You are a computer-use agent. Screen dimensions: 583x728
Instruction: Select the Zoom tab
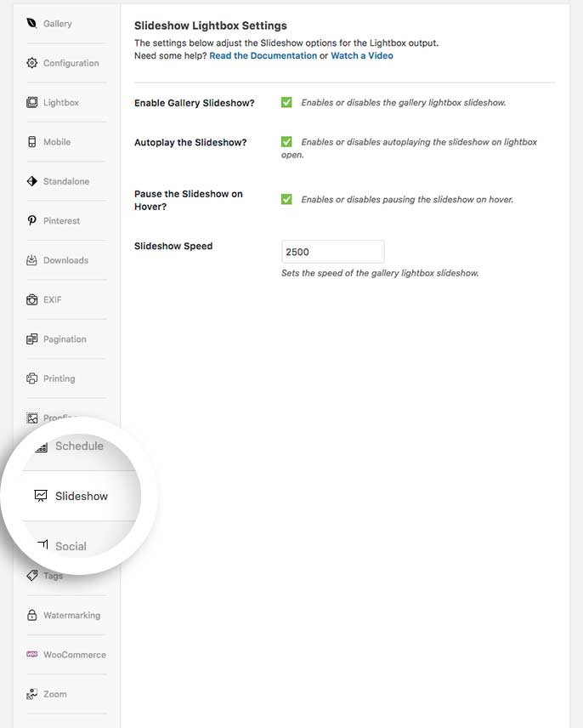tap(54, 694)
